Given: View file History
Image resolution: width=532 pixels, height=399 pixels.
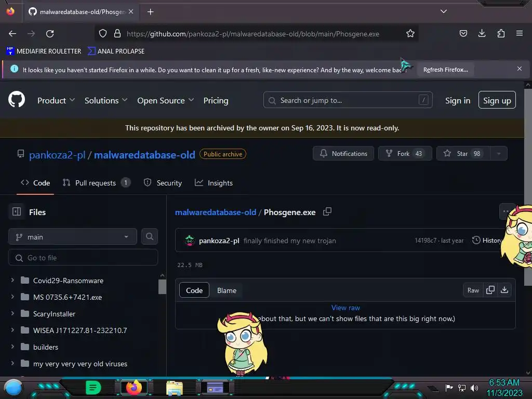Looking at the screenshot, I should point(487,240).
